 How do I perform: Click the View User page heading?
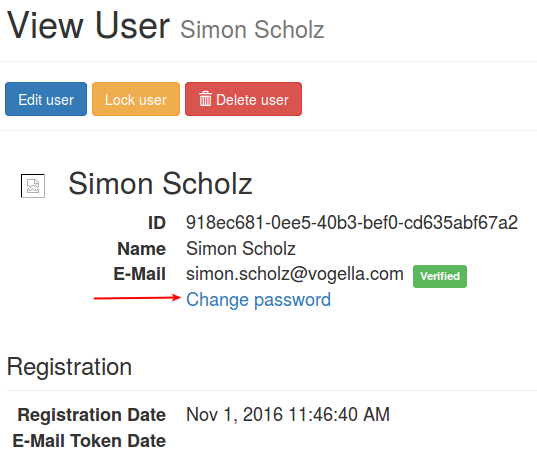point(88,26)
